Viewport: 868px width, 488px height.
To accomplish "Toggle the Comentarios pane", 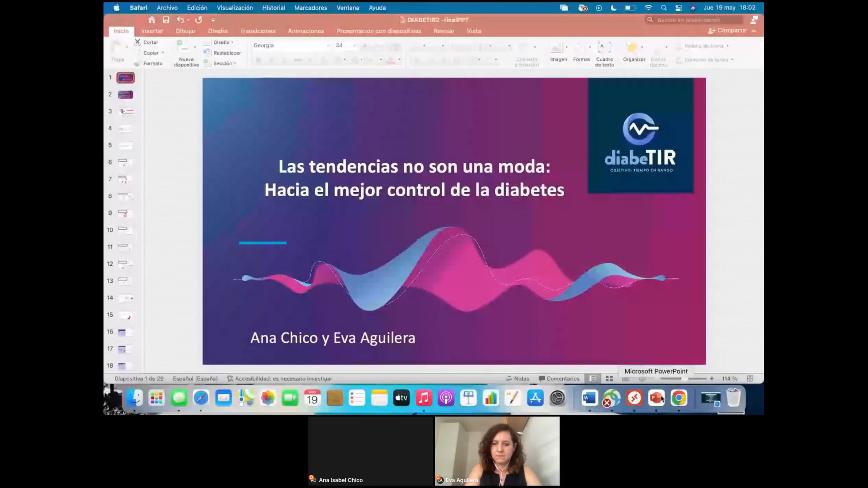I will coord(559,378).
